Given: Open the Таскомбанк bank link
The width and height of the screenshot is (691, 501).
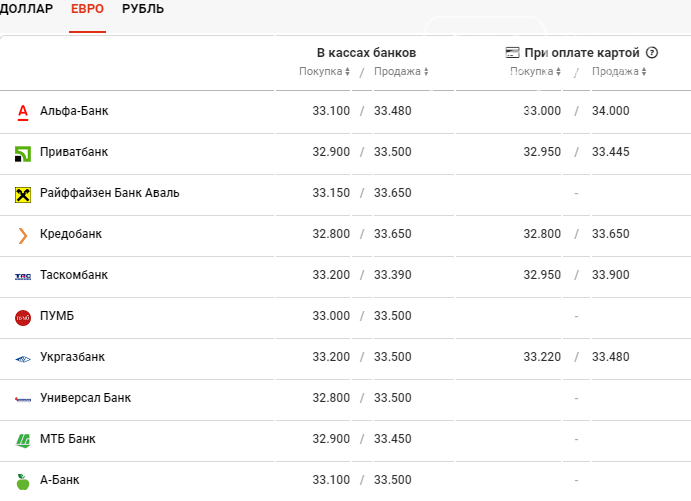Looking at the screenshot, I should (74, 275).
